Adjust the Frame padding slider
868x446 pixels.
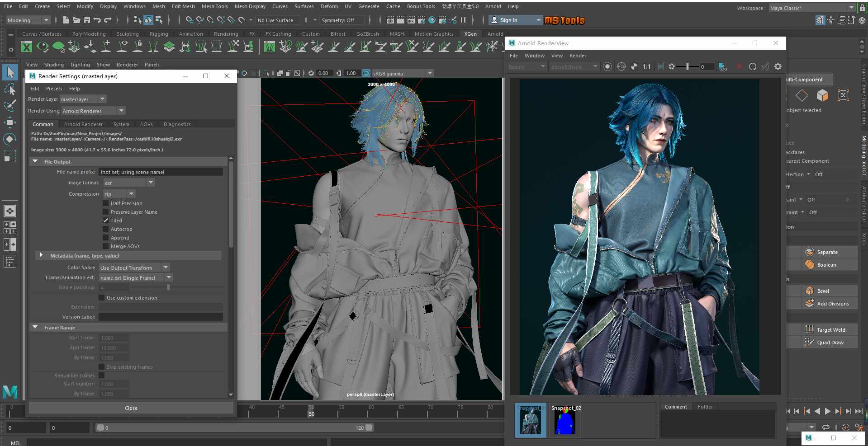point(168,287)
